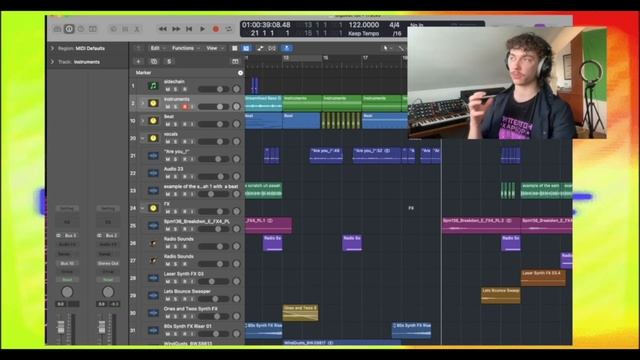Screen dimensions: 640x360
Task: Click the 4/4 time signature display
Action: click(394, 25)
